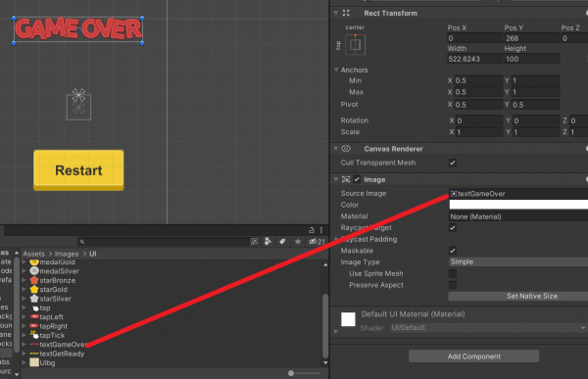Expand the starGold asset arrow
The height and width of the screenshot is (379, 588).
click(x=24, y=290)
